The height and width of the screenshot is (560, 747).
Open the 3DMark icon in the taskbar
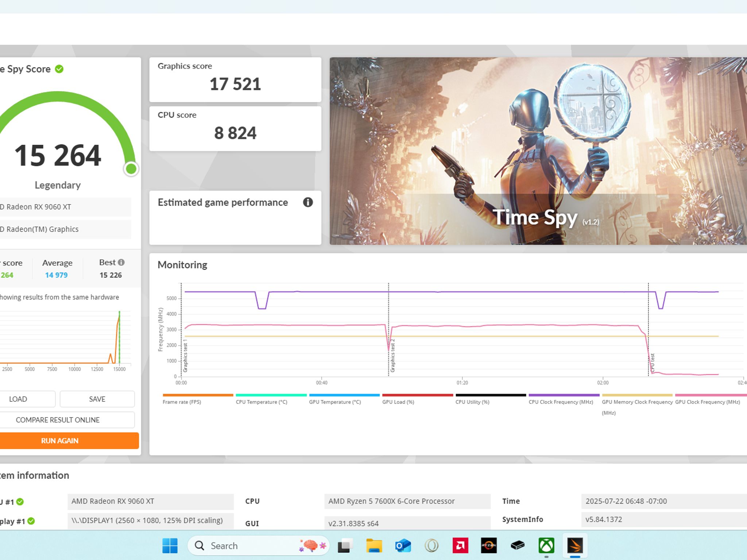coord(575,545)
